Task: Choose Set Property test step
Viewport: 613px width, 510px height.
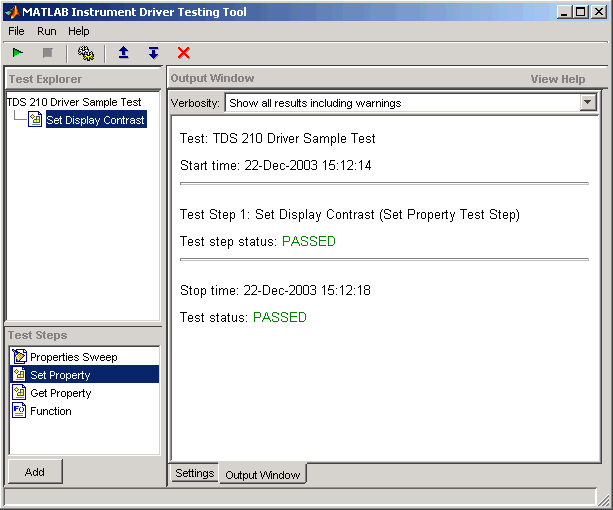Action: 84,374
